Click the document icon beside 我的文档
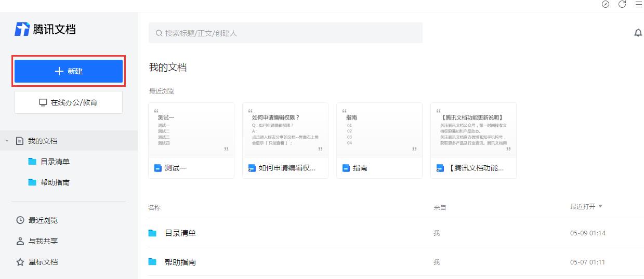This screenshot has width=644, height=279. click(x=20, y=141)
